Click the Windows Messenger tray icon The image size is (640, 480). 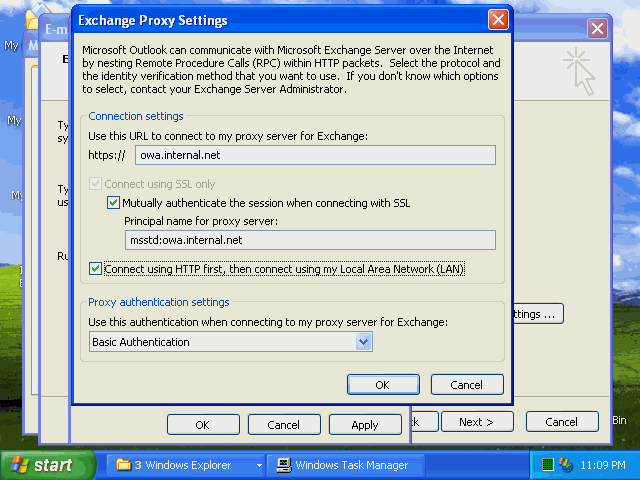tap(566, 464)
